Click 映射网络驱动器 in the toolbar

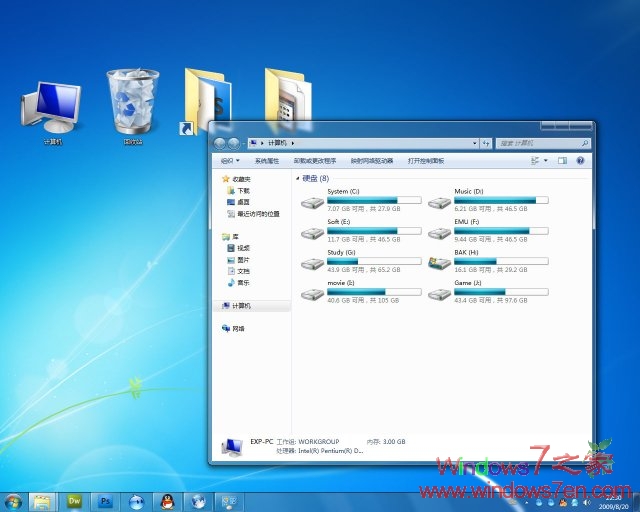tap(372, 161)
